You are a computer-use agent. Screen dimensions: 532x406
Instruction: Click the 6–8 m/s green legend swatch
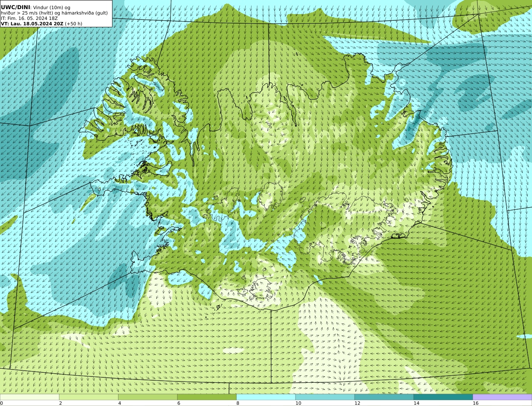(207, 397)
